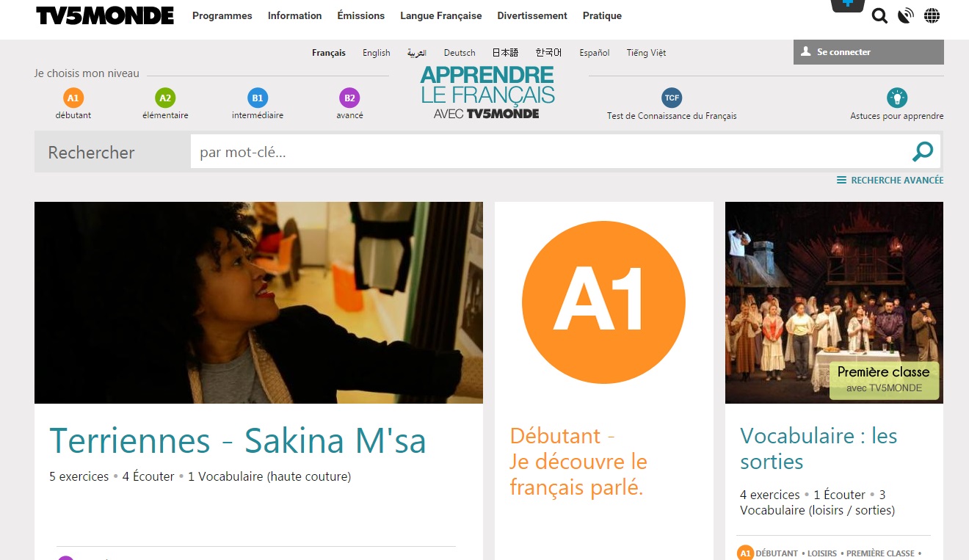969x560 pixels.
Task: Switch site language to English
Action: coord(377,53)
